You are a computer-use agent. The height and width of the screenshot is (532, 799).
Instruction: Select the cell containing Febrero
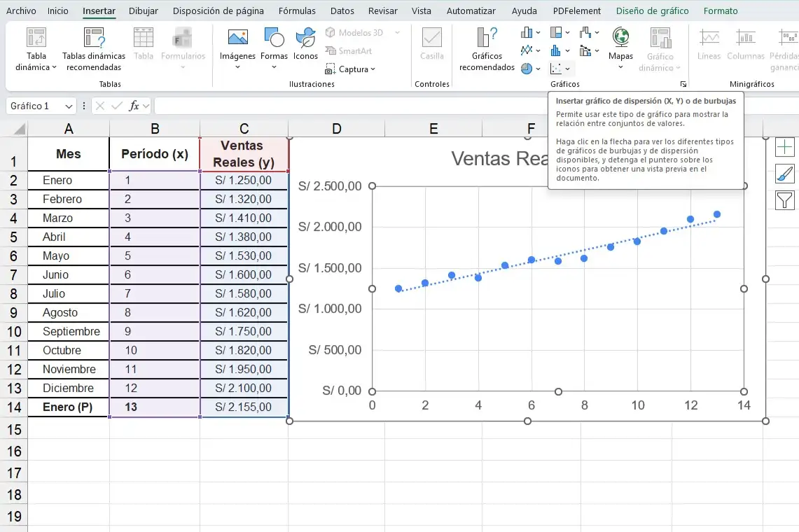pos(69,199)
